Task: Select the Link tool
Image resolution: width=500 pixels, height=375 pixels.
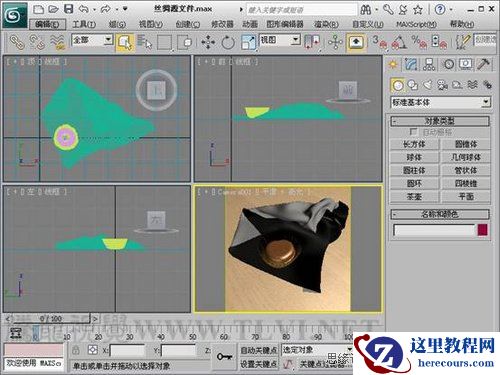Action: [x=17, y=42]
